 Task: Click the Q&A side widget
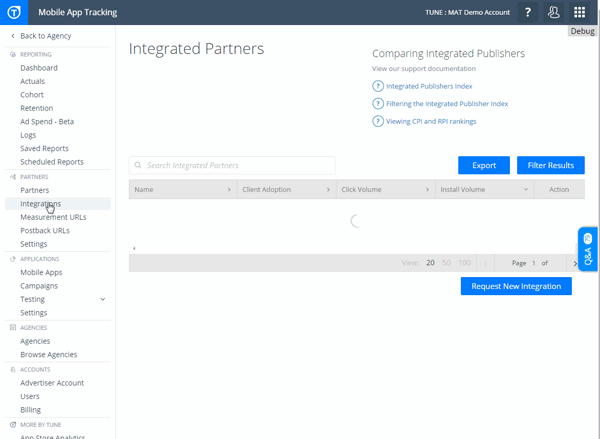[588, 250]
